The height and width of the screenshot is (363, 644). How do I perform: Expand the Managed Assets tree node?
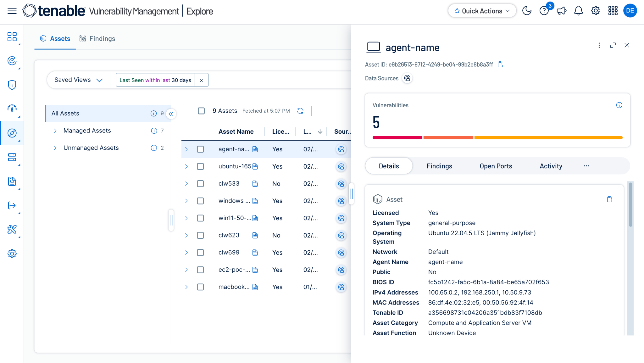tap(55, 131)
